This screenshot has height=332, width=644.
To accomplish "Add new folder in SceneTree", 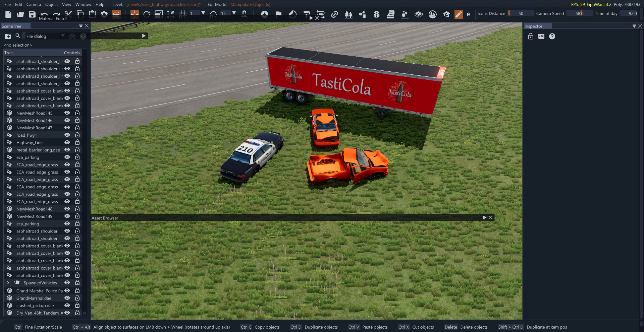I will pos(8,36).
